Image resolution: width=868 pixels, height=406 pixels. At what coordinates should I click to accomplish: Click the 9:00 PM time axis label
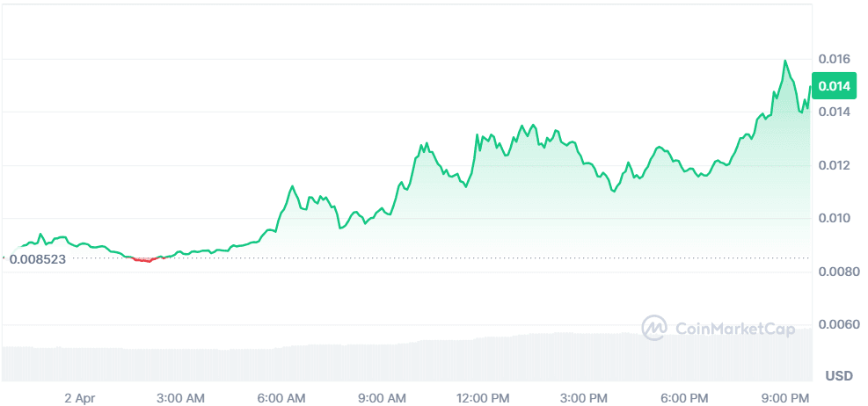point(785,398)
